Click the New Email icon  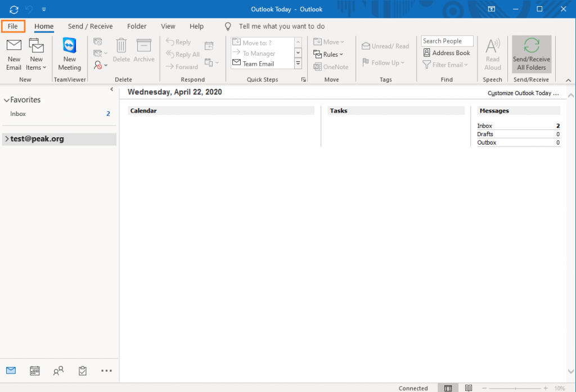coord(14,46)
